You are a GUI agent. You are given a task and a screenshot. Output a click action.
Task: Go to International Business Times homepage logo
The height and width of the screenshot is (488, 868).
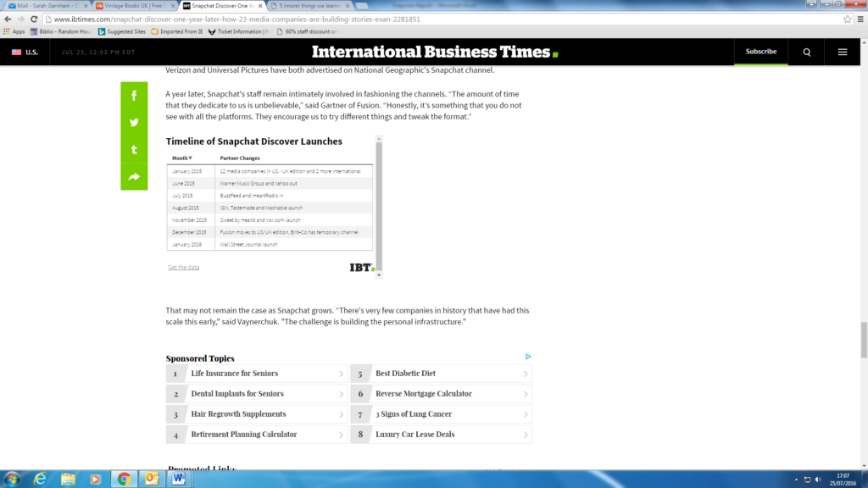(x=435, y=52)
